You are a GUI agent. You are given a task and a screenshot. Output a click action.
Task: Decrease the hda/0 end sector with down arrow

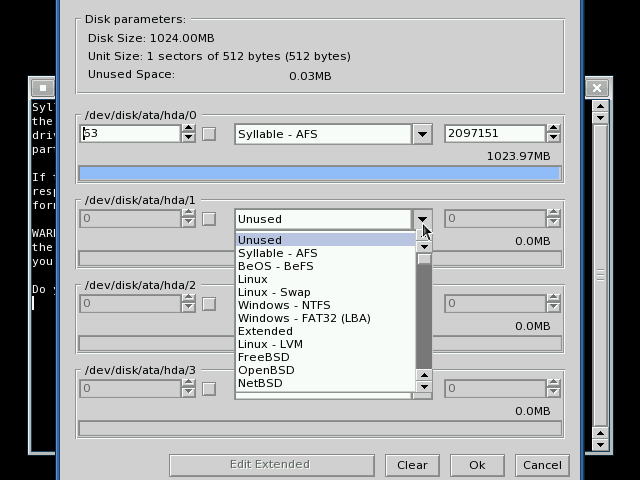(x=553, y=139)
